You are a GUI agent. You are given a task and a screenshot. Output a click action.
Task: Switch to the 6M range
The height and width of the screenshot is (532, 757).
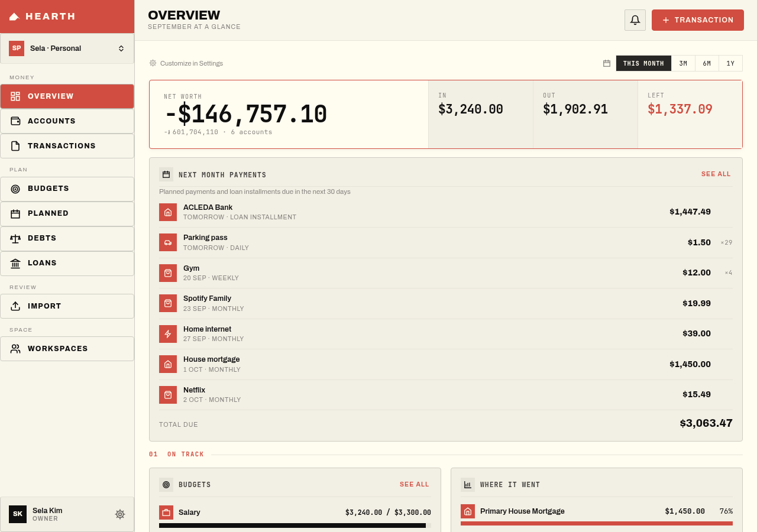point(707,63)
